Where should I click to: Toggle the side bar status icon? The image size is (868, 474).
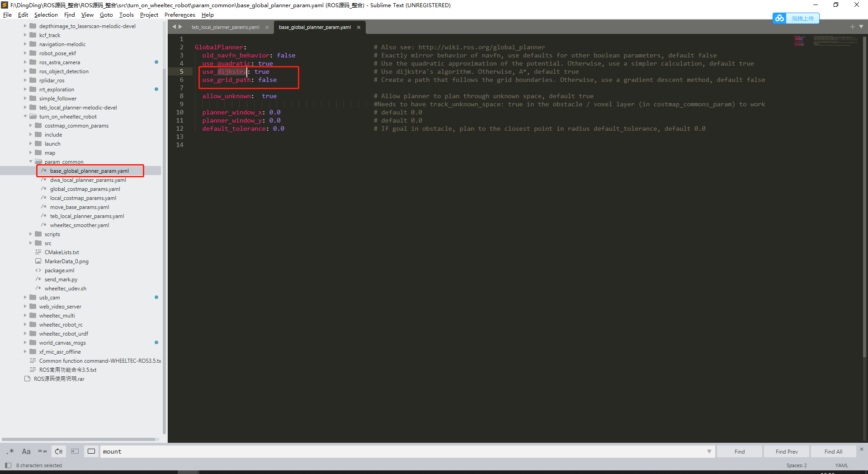tap(8, 465)
